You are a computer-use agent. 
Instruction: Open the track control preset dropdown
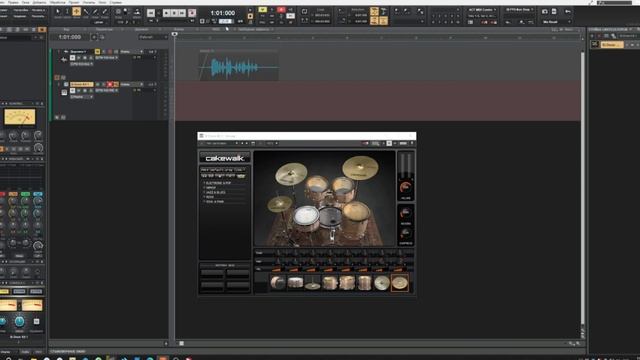[x=153, y=37]
